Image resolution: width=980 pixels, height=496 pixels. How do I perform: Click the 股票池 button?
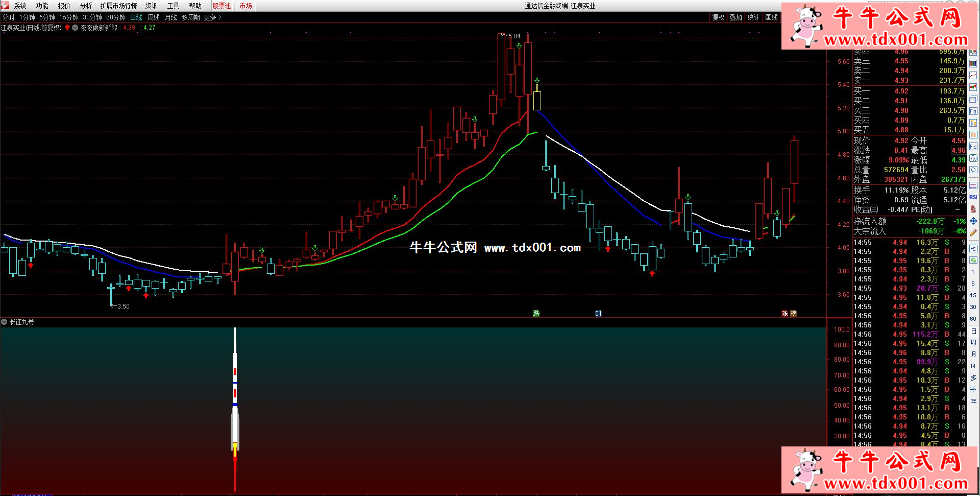tap(222, 6)
